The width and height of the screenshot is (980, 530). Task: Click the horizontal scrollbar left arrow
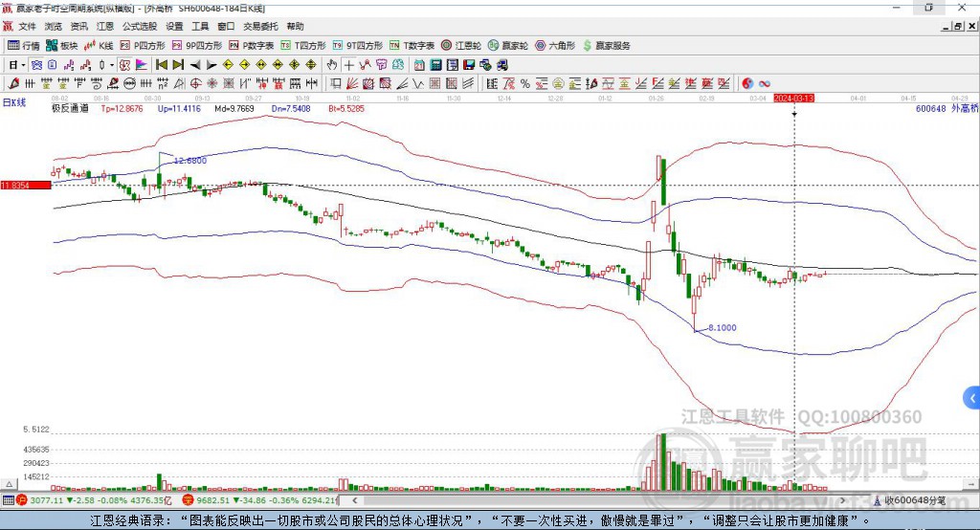354,500
